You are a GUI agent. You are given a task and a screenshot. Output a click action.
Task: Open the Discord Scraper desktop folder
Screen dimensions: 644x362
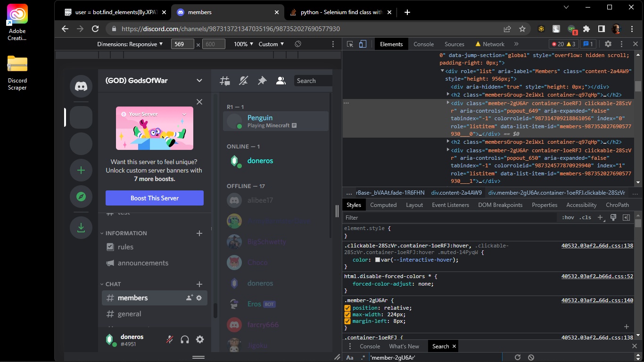pyautogui.click(x=17, y=73)
